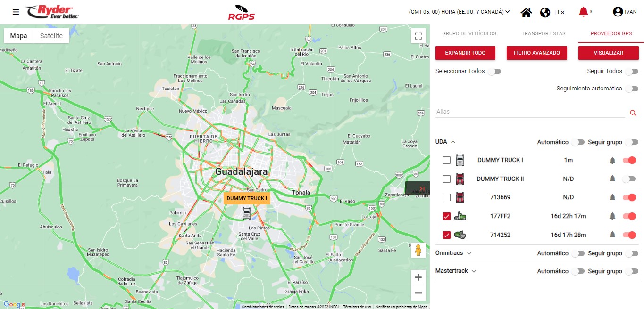Open the IVAN user profile icon
The image size is (644, 309).
point(618,12)
